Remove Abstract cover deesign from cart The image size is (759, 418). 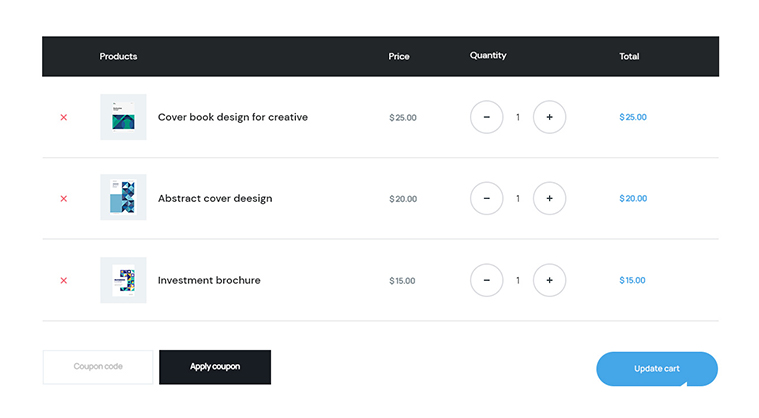(x=64, y=198)
